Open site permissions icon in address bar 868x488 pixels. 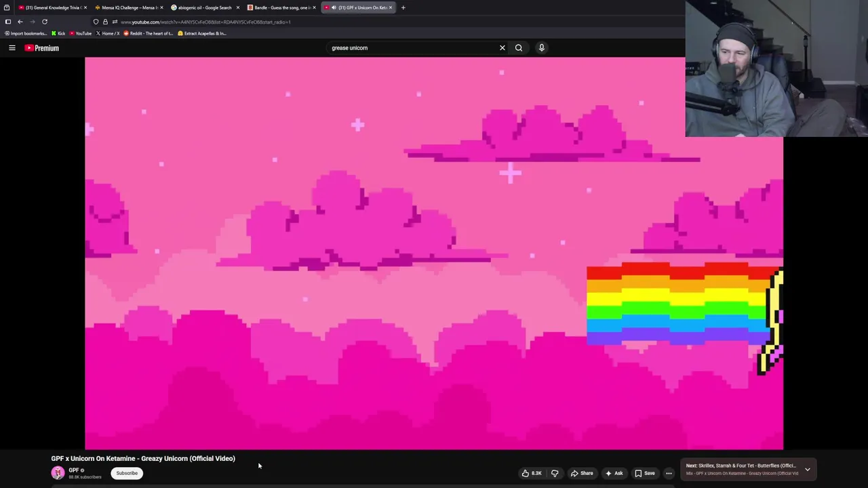coord(114,22)
